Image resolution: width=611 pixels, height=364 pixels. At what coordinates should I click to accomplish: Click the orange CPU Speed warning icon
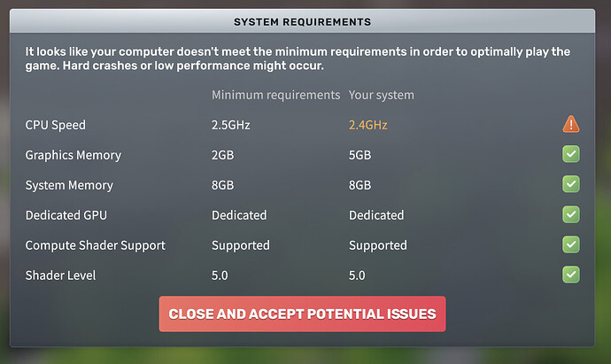571,124
